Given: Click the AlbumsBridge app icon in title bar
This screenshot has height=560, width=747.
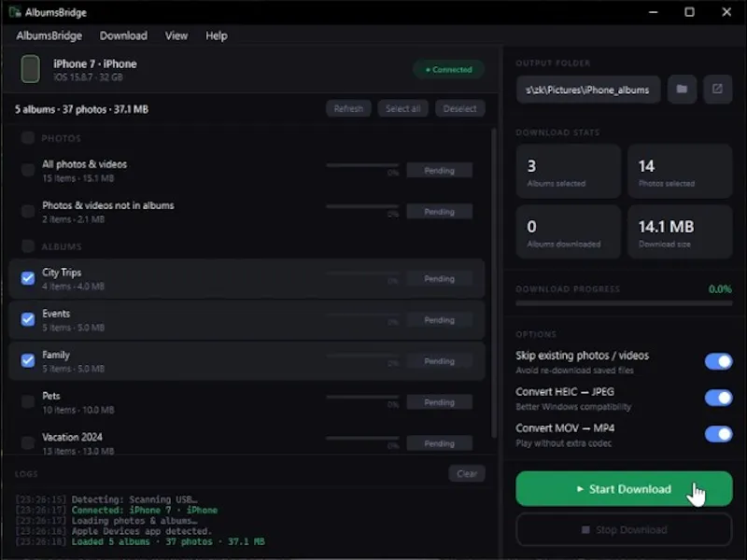Looking at the screenshot, I should coord(15,12).
